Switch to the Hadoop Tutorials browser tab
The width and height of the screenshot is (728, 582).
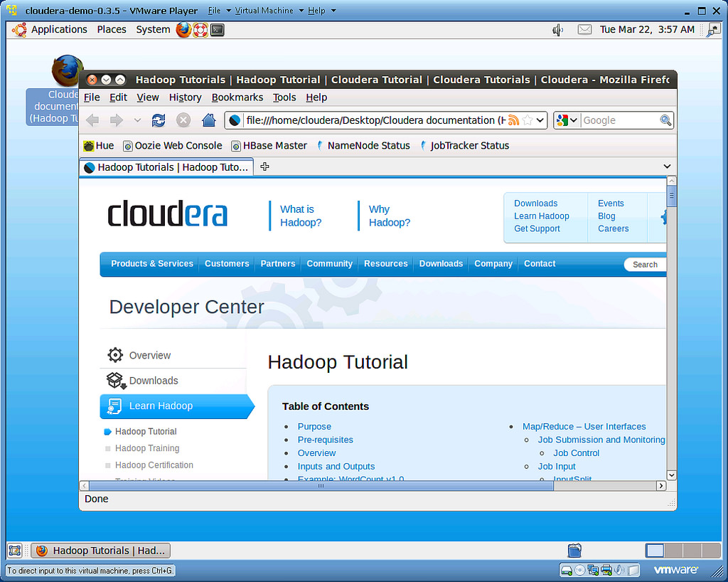click(166, 166)
